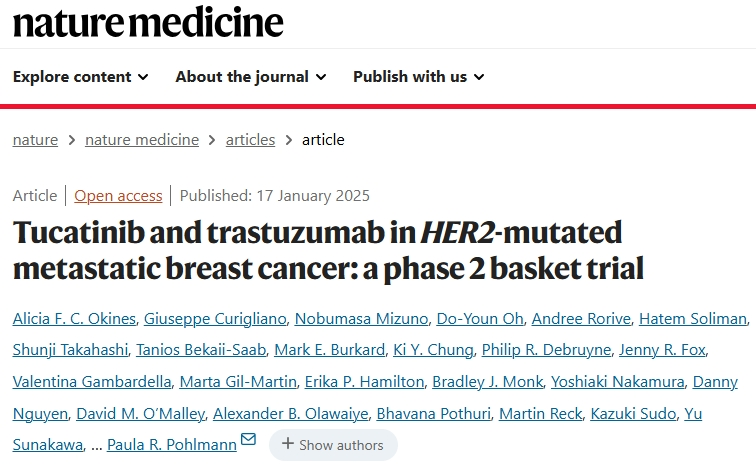Click the nature medicine logo
The height and width of the screenshot is (468, 756).
[x=148, y=22]
